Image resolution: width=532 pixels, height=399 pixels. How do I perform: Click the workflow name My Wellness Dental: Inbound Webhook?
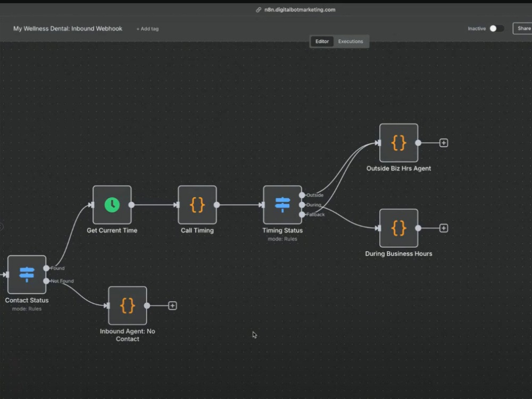tap(68, 29)
